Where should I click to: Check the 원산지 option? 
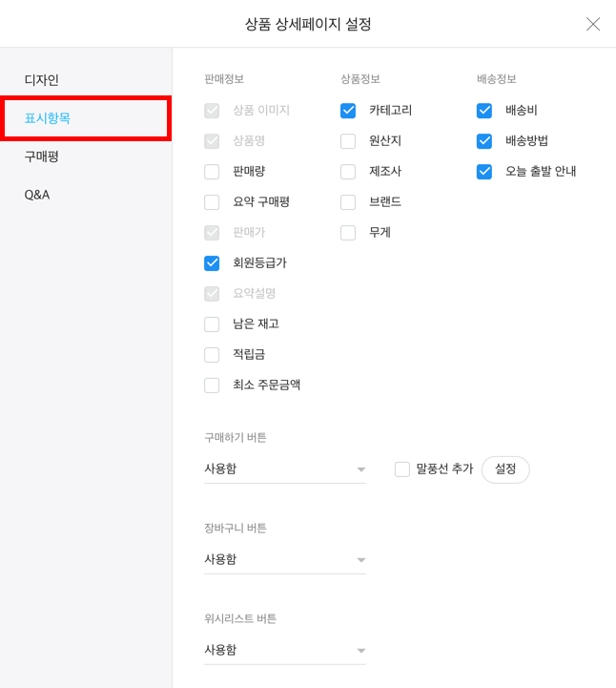click(348, 141)
